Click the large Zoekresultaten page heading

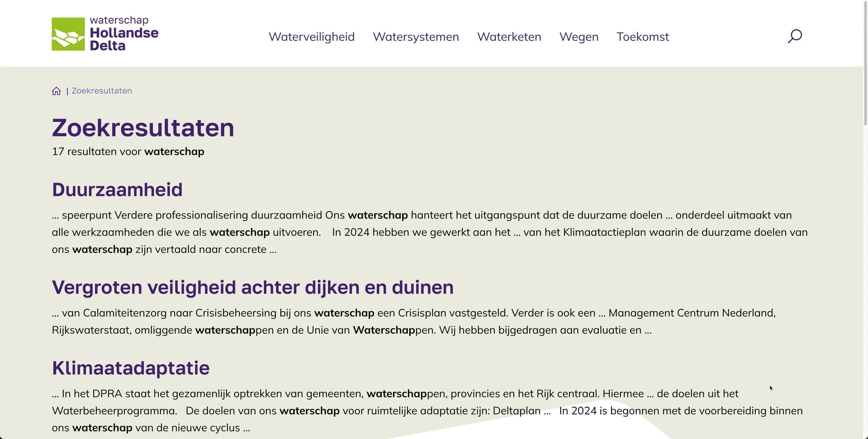coord(143,128)
